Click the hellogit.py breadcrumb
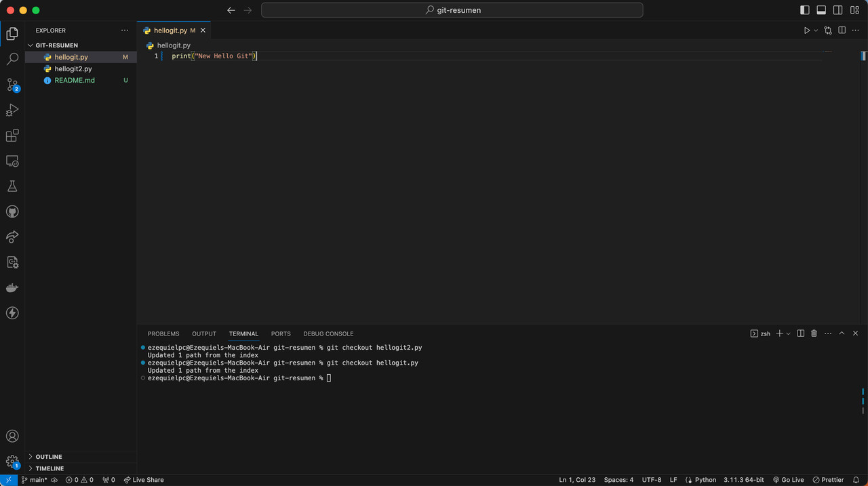This screenshot has width=868, height=486. tap(169, 45)
